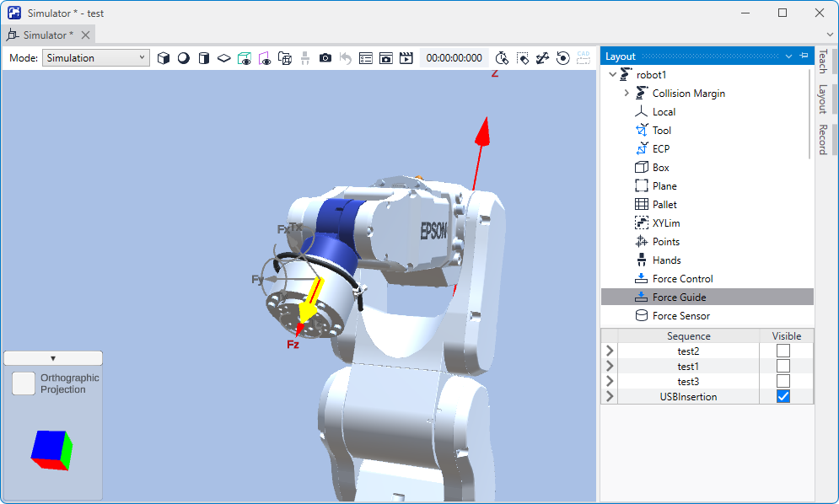Viewport: 839px width, 504px height.
Task: Click the 00:00:00:000 timer field
Action: pyautogui.click(x=454, y=58)
